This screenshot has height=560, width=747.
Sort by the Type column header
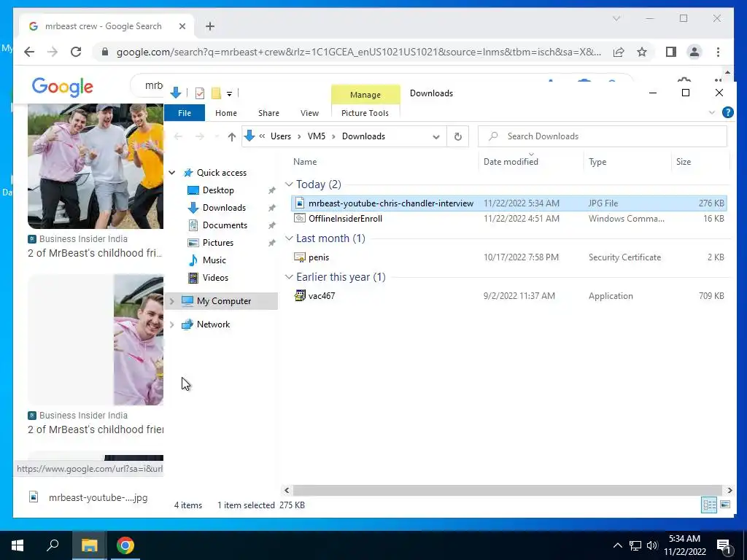click(x=597, y=162)
